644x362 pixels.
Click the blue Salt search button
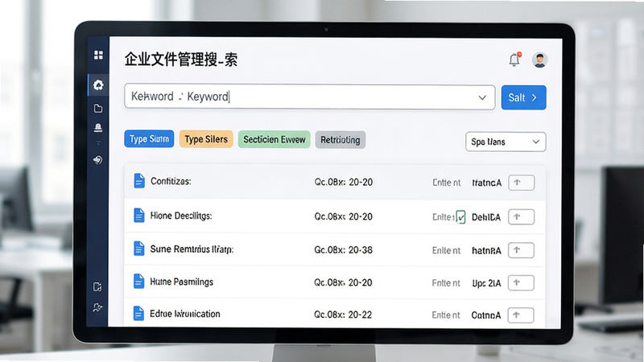point(524,97)
